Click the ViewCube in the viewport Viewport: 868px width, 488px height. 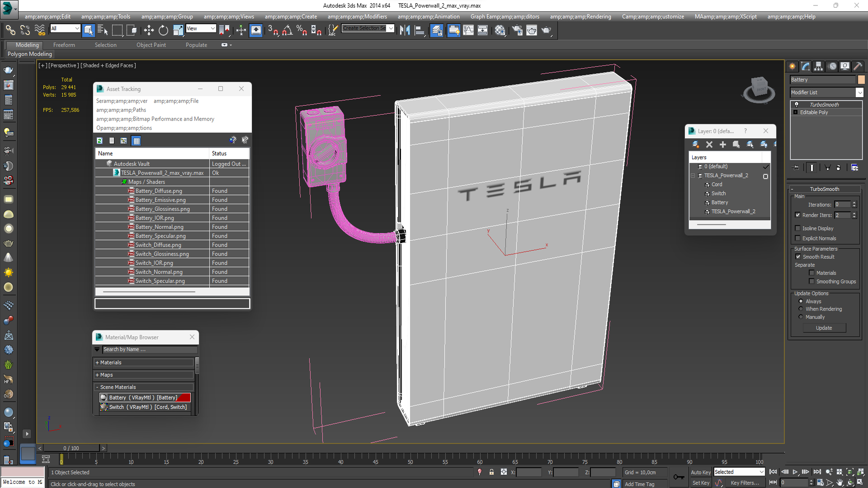(x=759, y=89)
